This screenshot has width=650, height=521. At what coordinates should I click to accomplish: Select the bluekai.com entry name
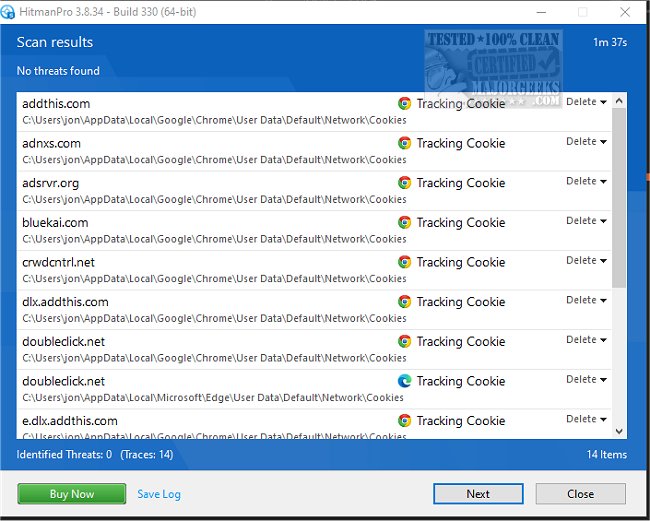(55, 223)
